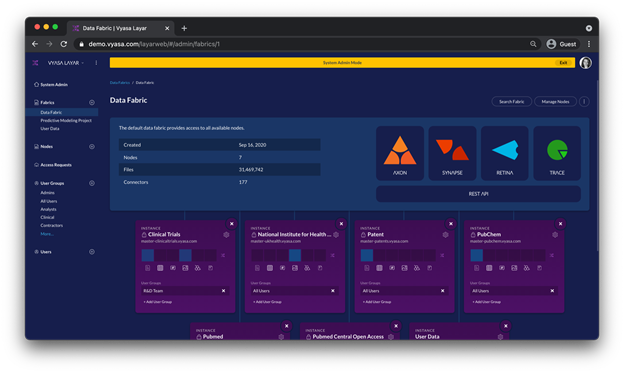Select Predictive Modeling Project in sidebar
624x373 pixels.
tap(66, 121)
